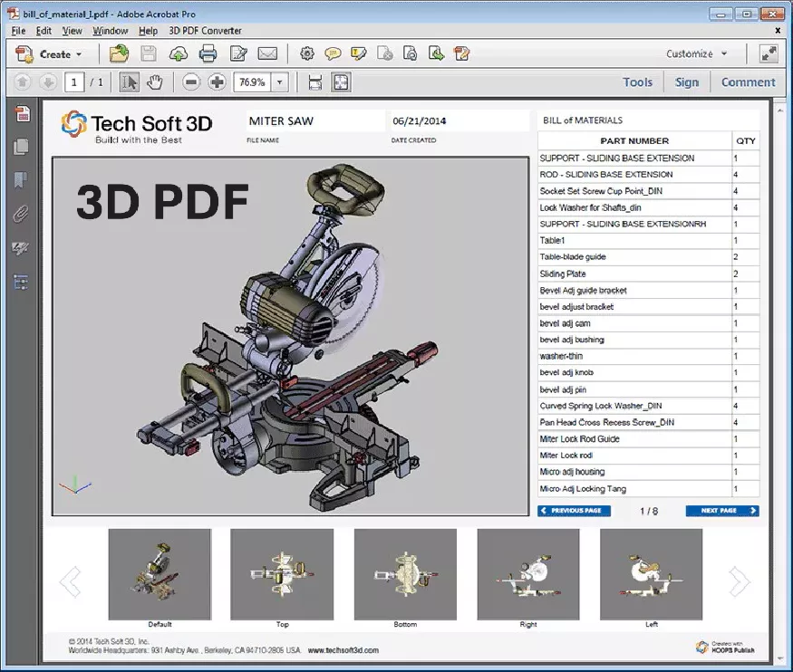793x672 pixels.
Task: Show the Attachments paperclip panel
Action: [21, 214]
